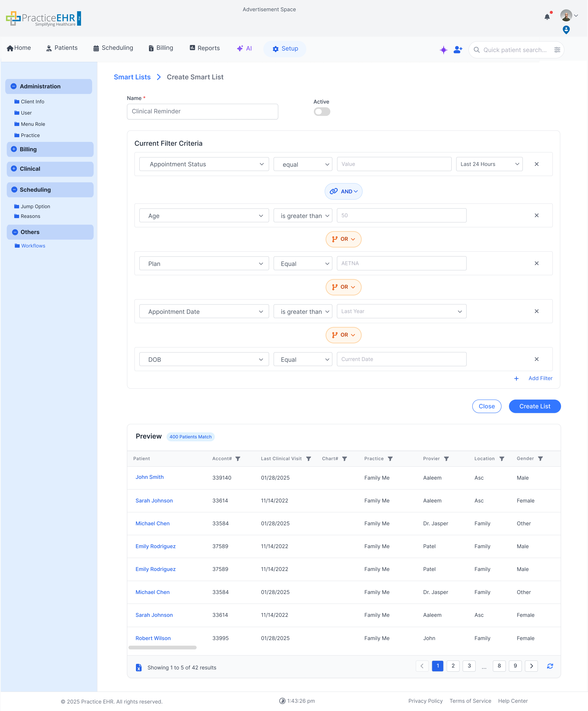
Task: Click the notification bell icon
Action: (547, 17)
